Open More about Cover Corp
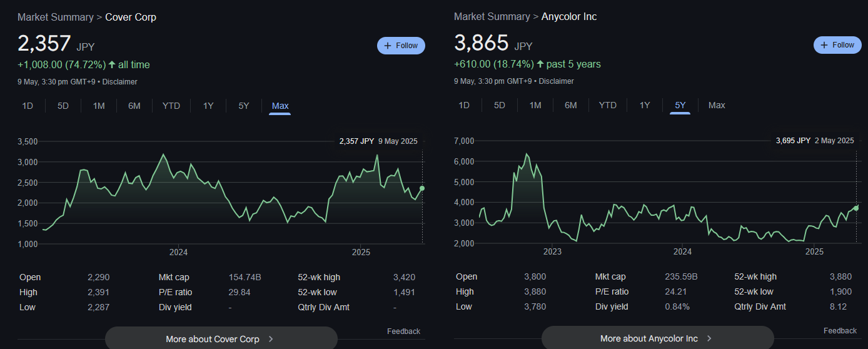This screenshot has height=349, width=868. pyautogui.click(x=221, y=339)
